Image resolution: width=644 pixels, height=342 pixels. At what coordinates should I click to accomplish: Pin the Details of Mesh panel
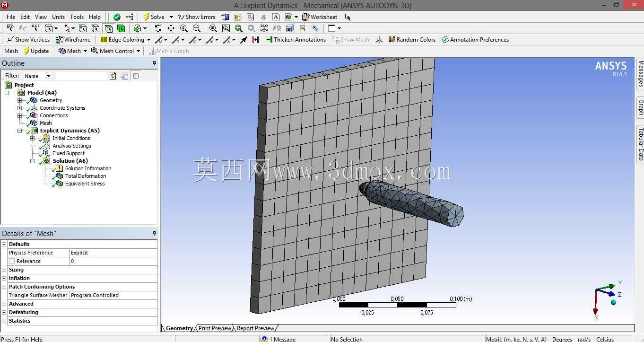(x=154, y=233)
